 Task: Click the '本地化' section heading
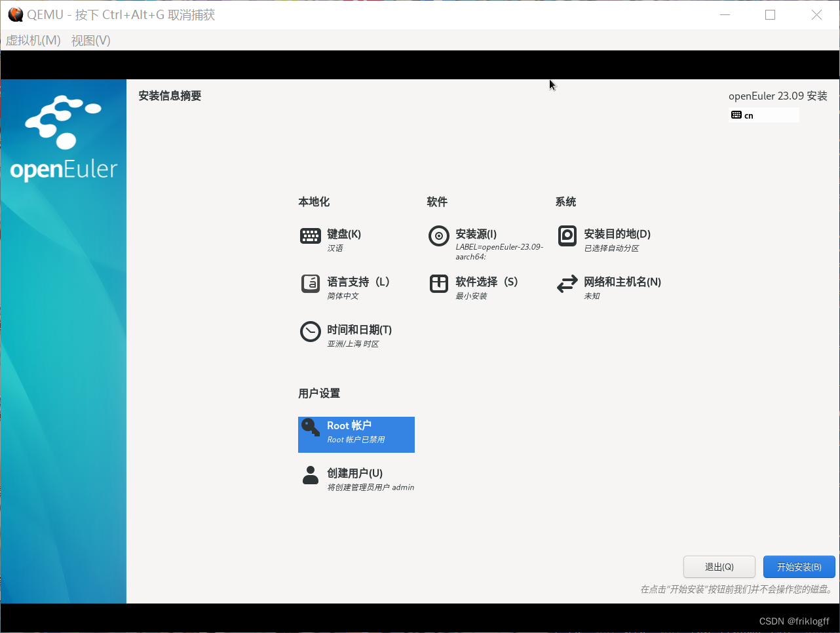pos(314,202)
